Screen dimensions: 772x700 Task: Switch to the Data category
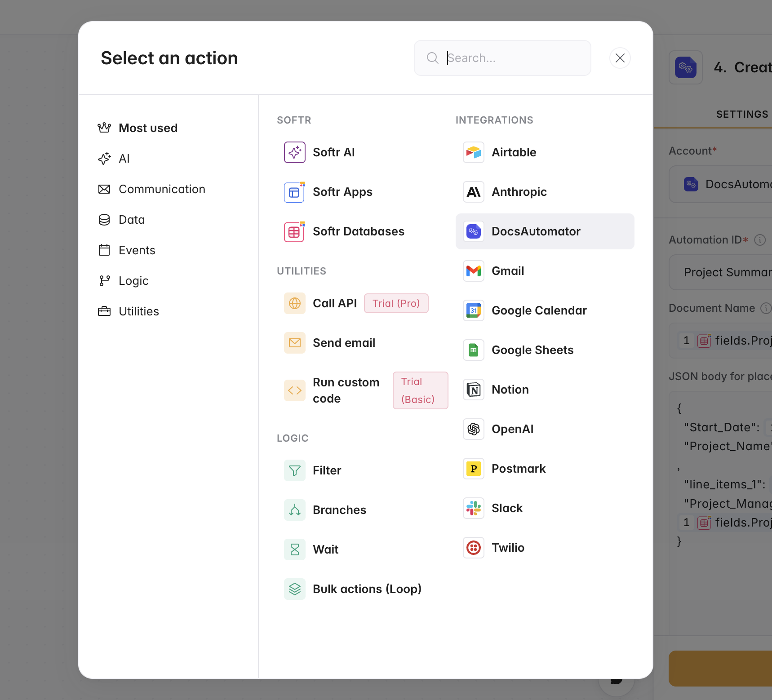(x=132, y=220)
